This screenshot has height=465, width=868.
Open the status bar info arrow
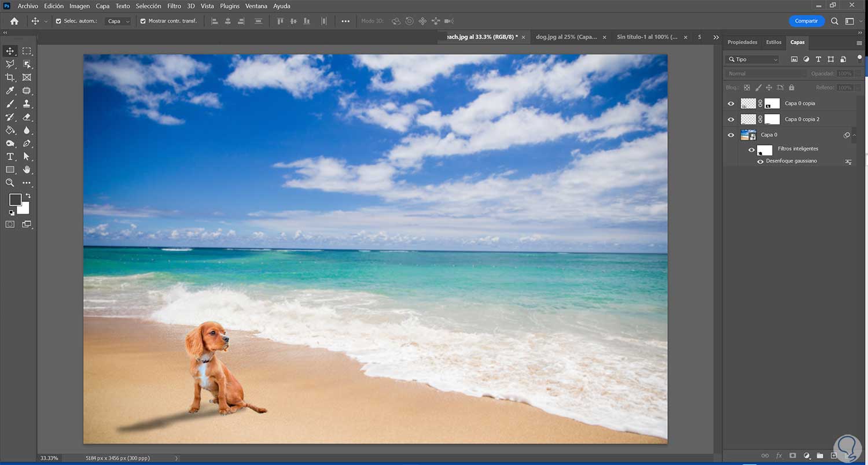point(176,458)
